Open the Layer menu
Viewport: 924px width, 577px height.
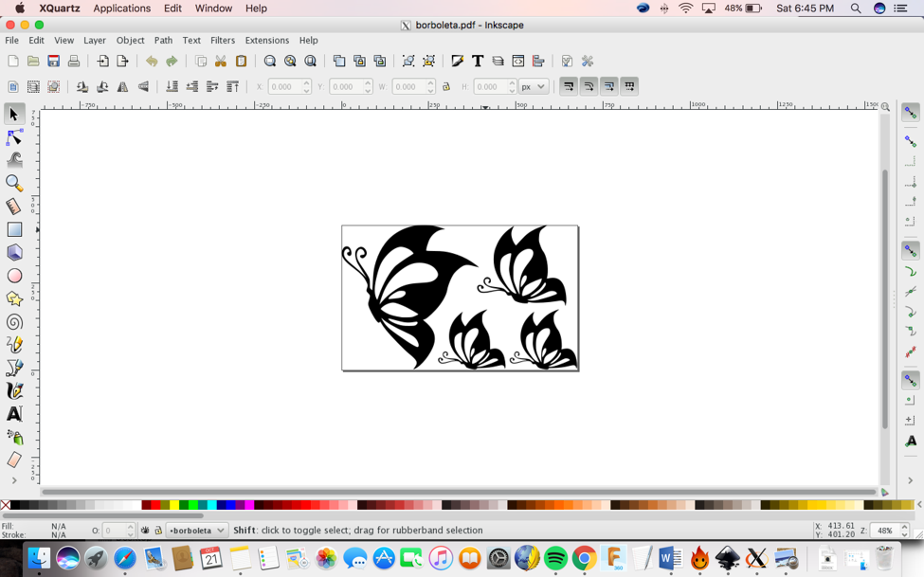(x=94, y=40)
